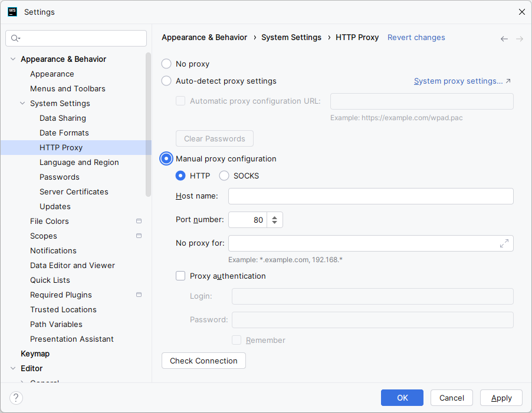This screenshot has width=532, height=413.
Task: Open Passwords settings
Action: [x=60, y=177]
